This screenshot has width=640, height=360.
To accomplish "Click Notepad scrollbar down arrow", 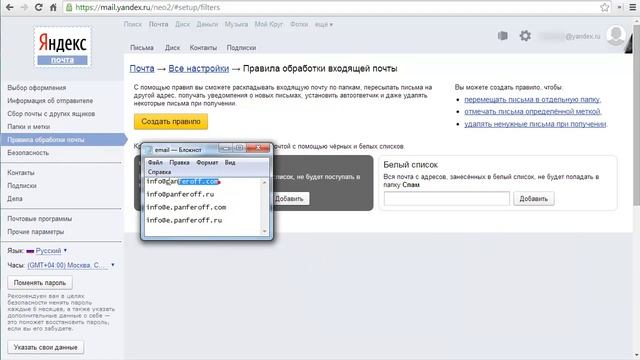I will (x=264, y=231).
